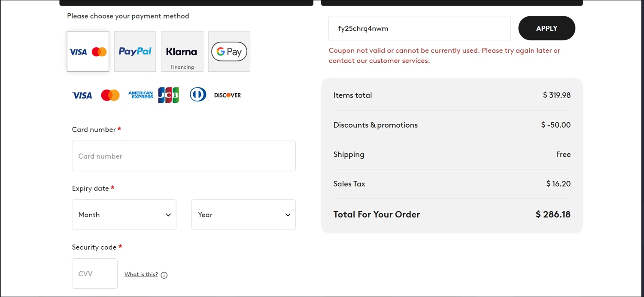Image resolution: width=644 pixels, height=297 pixels.
Task: Focus the CVV security code field
Action: click(x=95, y=274)
